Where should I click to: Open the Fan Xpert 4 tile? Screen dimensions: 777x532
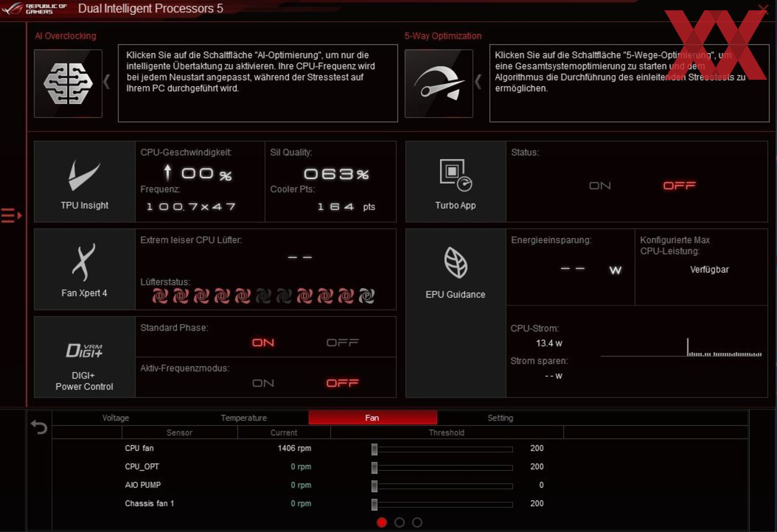[x=85, y=269]
